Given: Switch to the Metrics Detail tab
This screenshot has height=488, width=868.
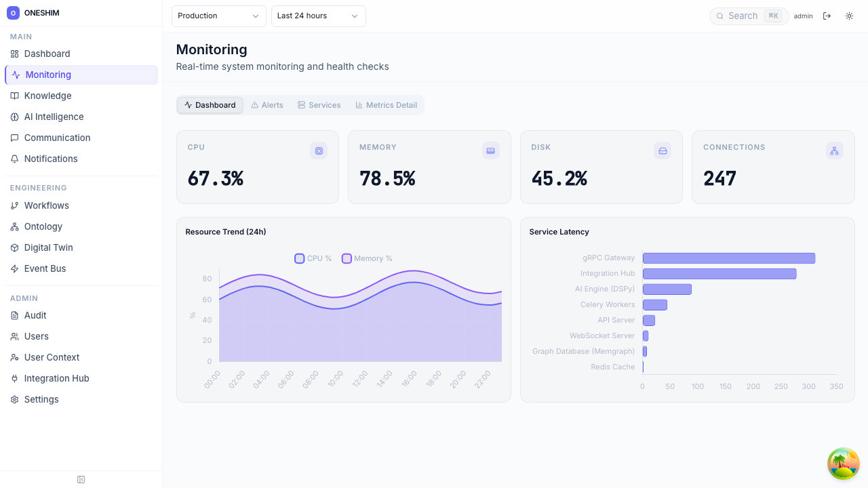Looking at the screenshot, I should [x=386, y=105].
